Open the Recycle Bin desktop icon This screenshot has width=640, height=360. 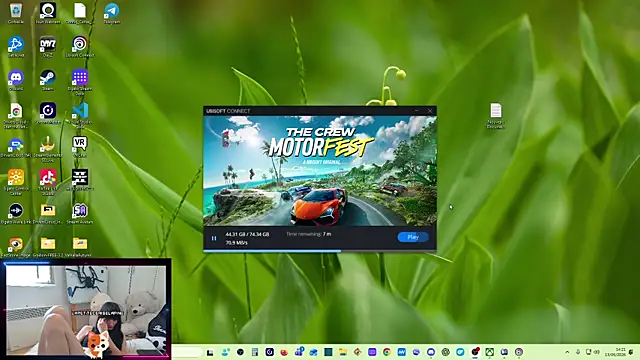[x=16, y=13]
